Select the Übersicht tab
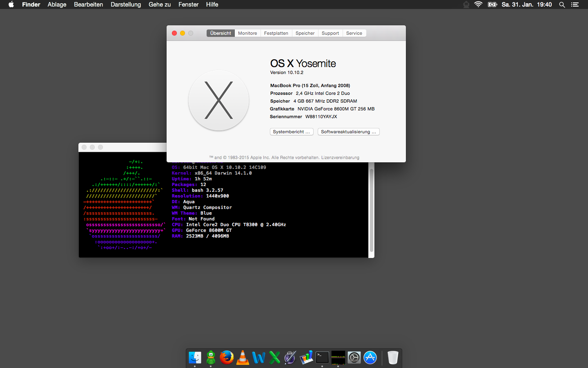The image size is (588, 368). click(220, 33)
